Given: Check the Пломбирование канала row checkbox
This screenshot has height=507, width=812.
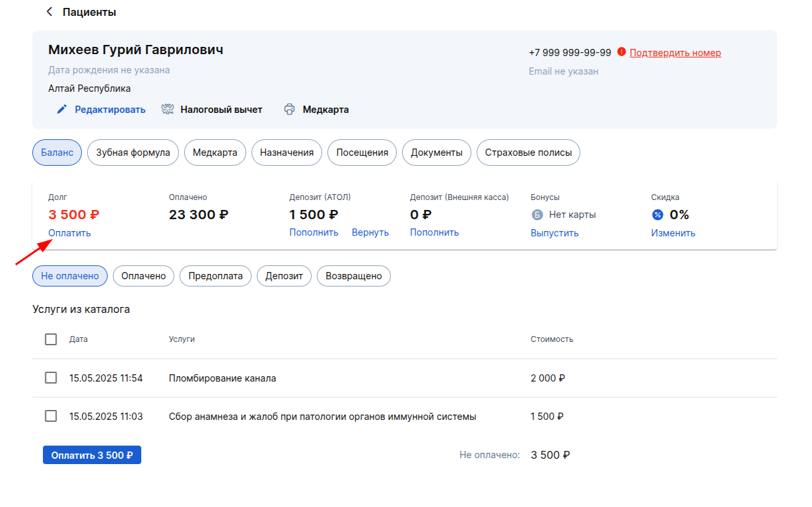Looking at the screenshot, I should click(x=51, y=378).
